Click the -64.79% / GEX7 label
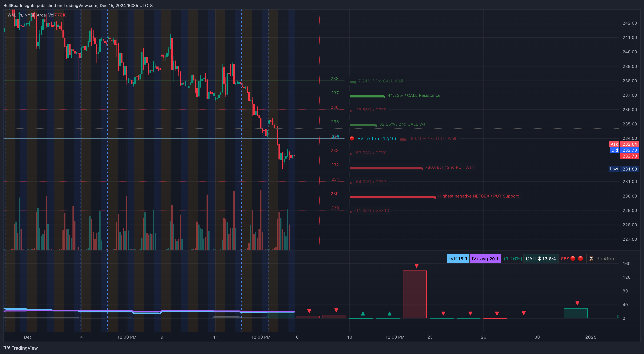Screen dimensions: 644x354 pos(370,182)
